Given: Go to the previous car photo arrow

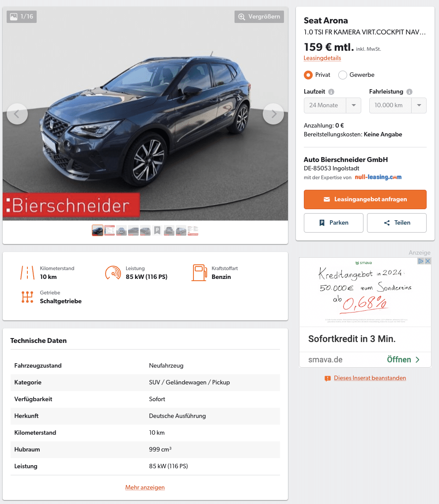Looking at the screenshot, I should tap(17, 114).
